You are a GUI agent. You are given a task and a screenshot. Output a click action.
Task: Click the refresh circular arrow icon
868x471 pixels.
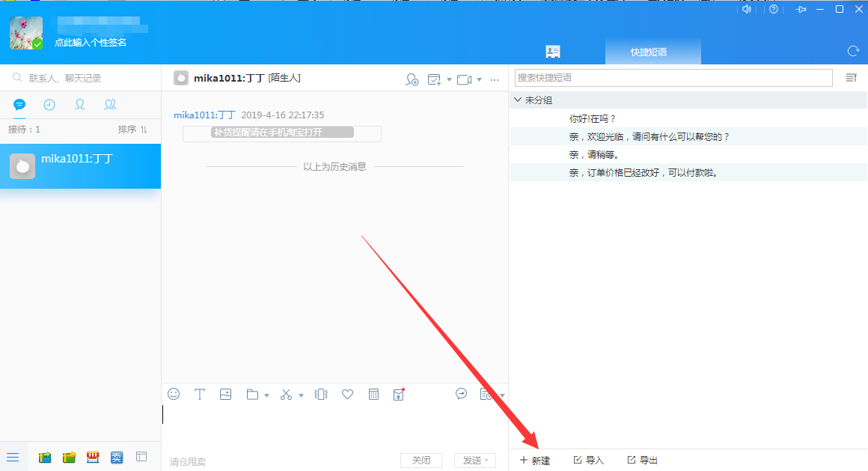[x=853, y=52]
